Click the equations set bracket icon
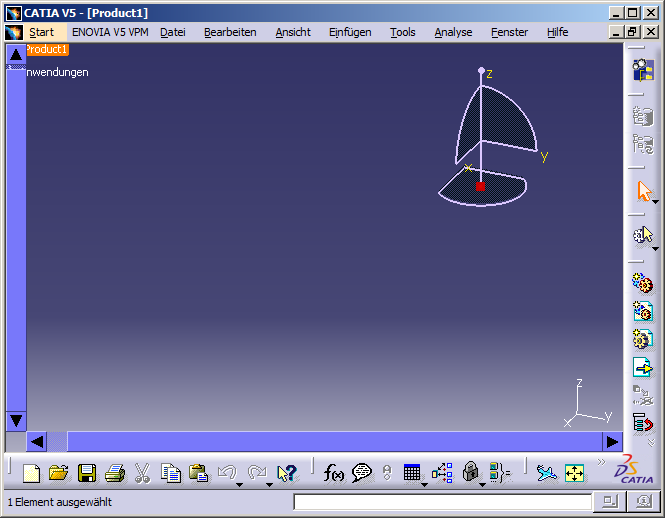This screenshot has height=518, width=665. pos(500,473)
